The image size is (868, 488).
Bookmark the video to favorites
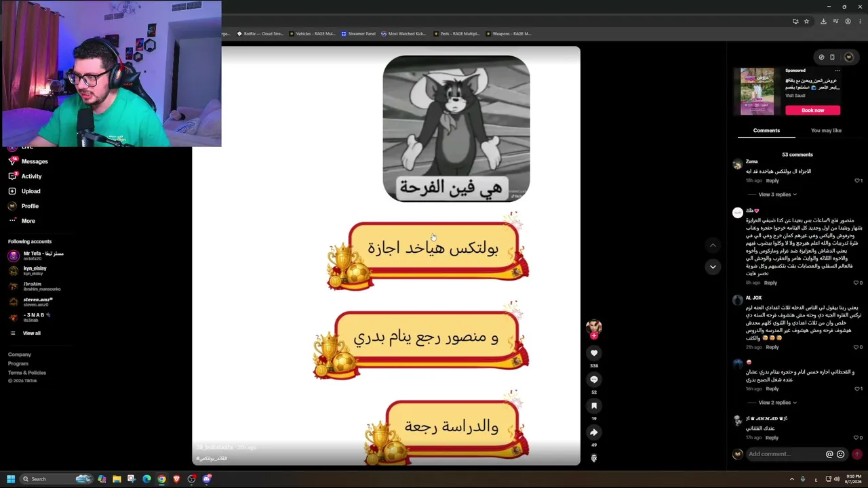594,405
